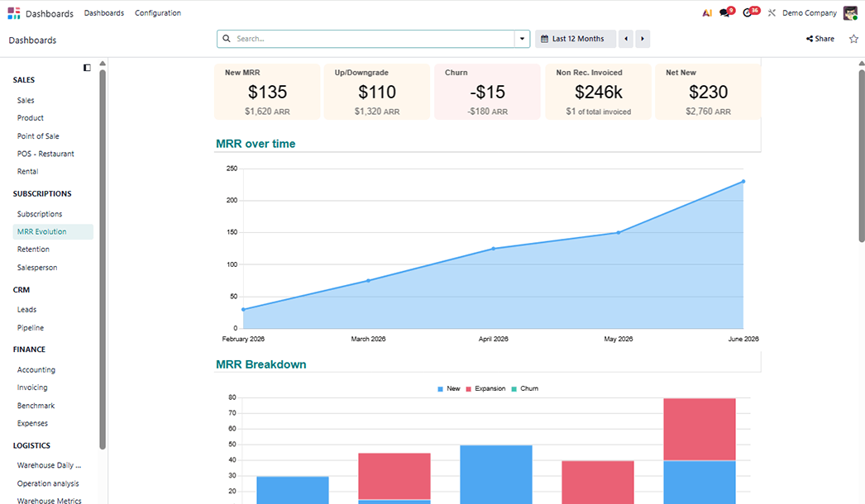Click the search magnifier icon
865x504 pixels.
click(x=227, y=39)
